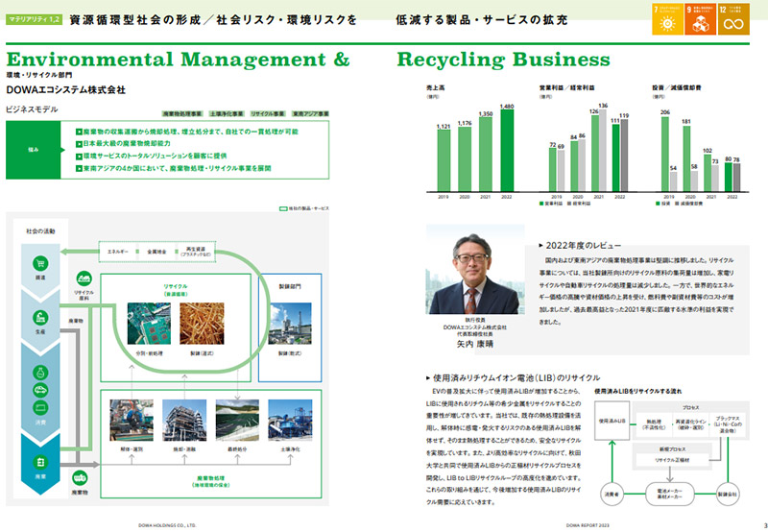The height and width of the screenshot is (532, 768).
Task: Click the bullet icon before 日本最大級の廃棄物焼却能力
Action: pyautogui.click(x=79, y=144)
